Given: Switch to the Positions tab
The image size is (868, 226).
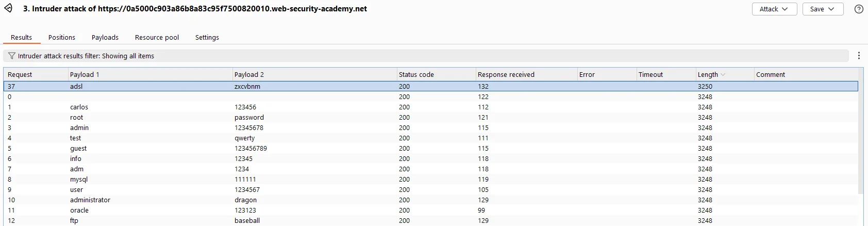Looking at the screenshot, I should [x=62, y=37].
